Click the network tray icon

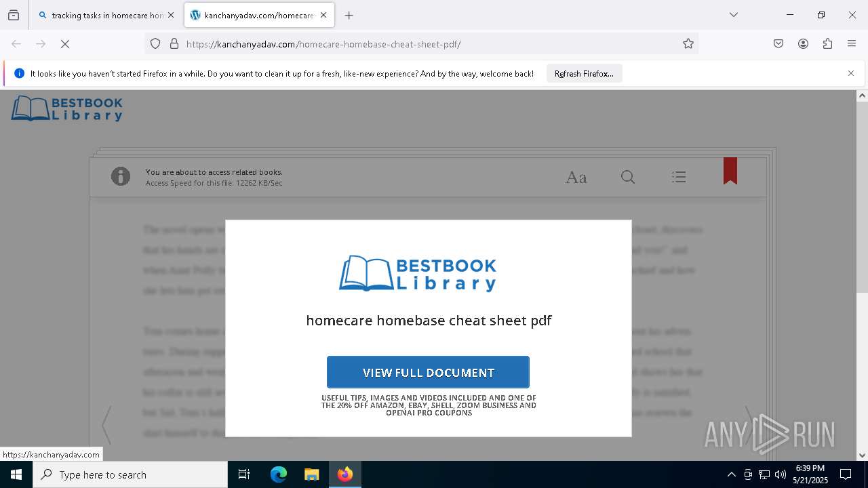pyautogui.click(x=764, y=474)
